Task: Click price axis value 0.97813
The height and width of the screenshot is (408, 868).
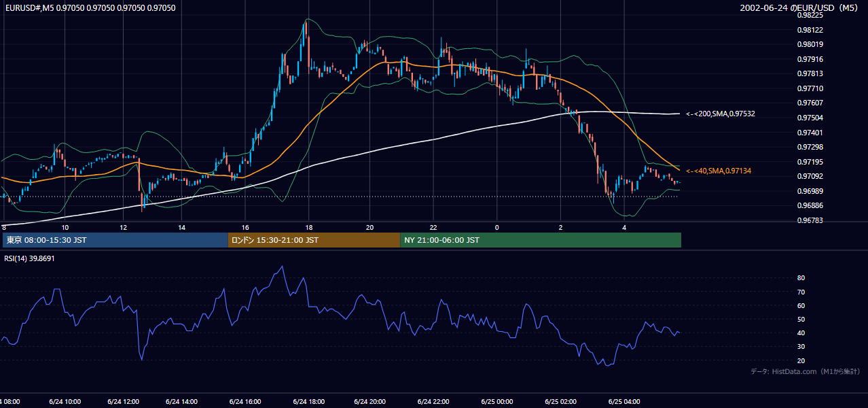Action: pos(810,73)
